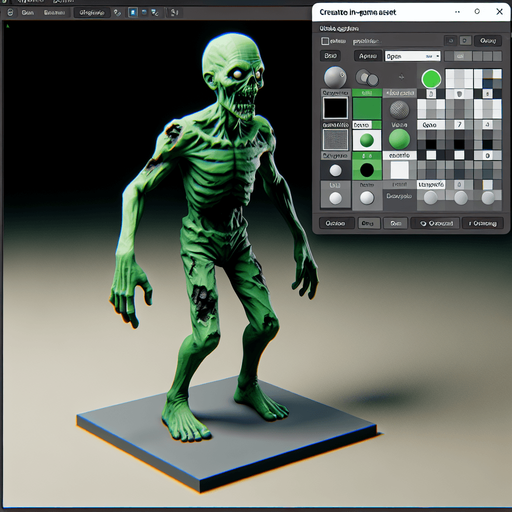Click the overlapping circles icon
This screenshot has width=512, height=512.
(x=367, y=78)
